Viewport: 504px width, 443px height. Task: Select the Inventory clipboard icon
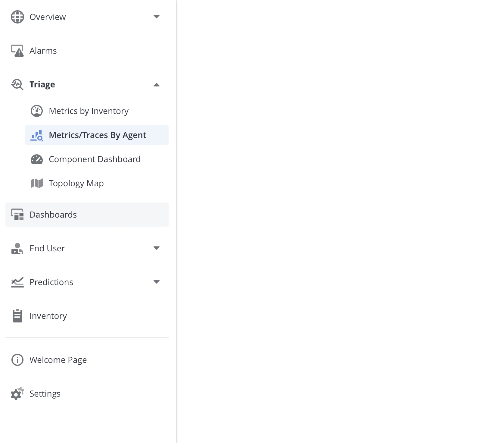17,316
